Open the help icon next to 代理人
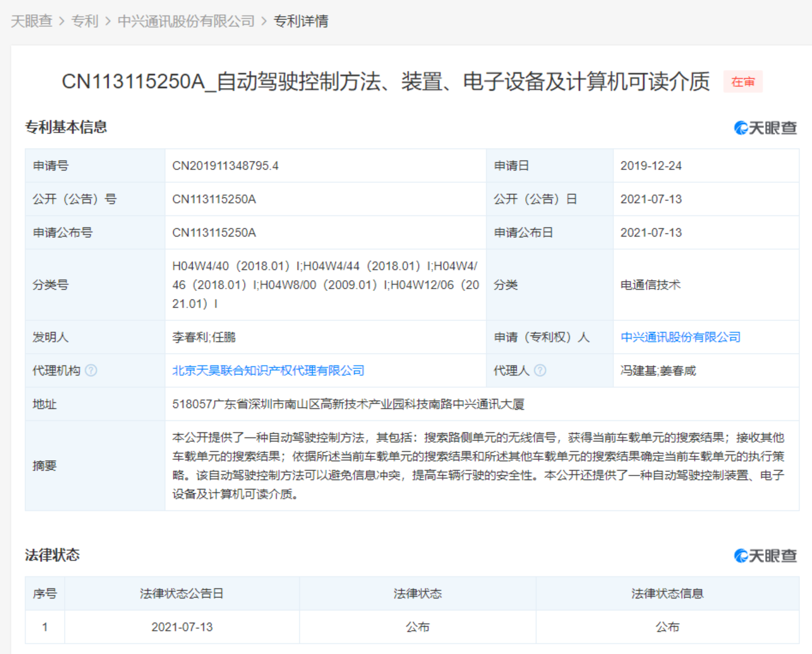The width and height of the screenshot is (812, 654). point(540,370)
